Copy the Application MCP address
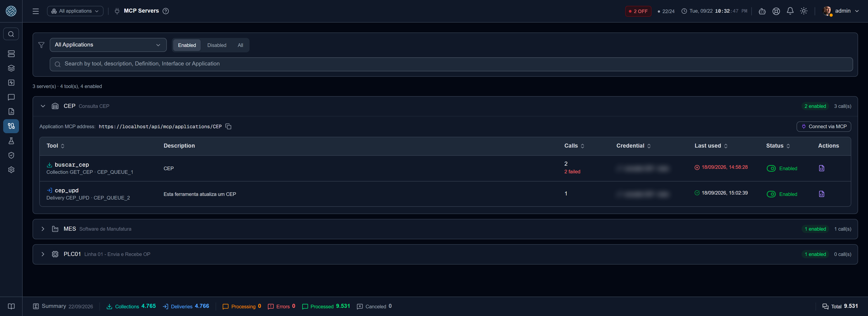The width and height of the screenshot is (868, 316). pyautogui.click(x=229, y=127)
